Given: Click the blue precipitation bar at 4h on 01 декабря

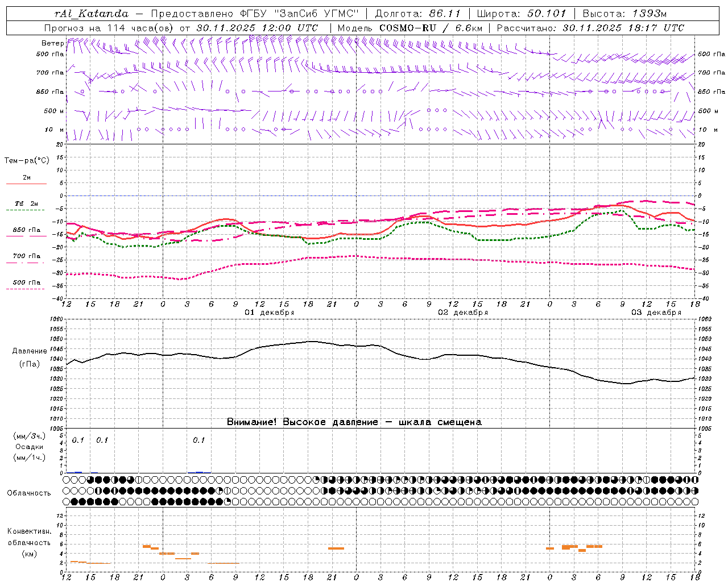Looking at the screenshot, I should point(199,472).
